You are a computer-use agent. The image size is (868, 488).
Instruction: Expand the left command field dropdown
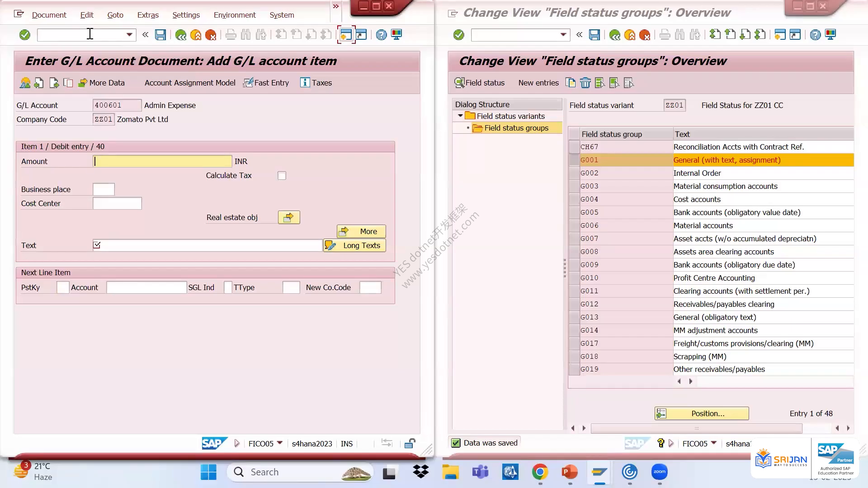coord(129,35)
